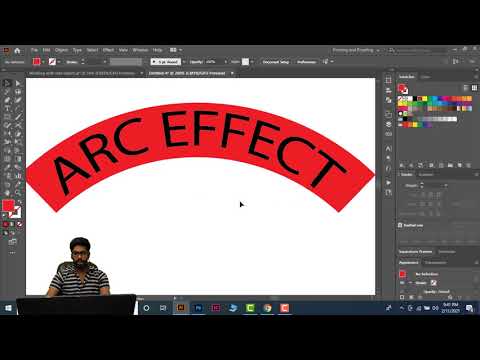Select the Hand tool
This screenshot has height=360, width=480.
click(x=7, y=193)
